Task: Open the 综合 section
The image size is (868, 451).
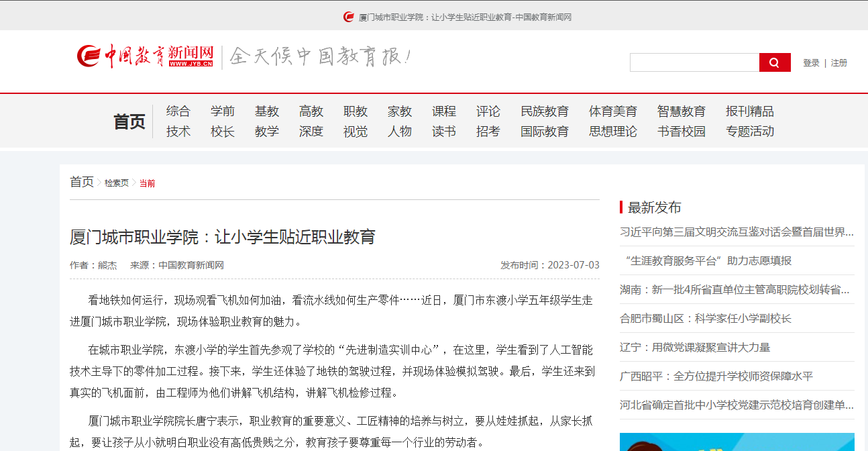Action: click(178, 111)
